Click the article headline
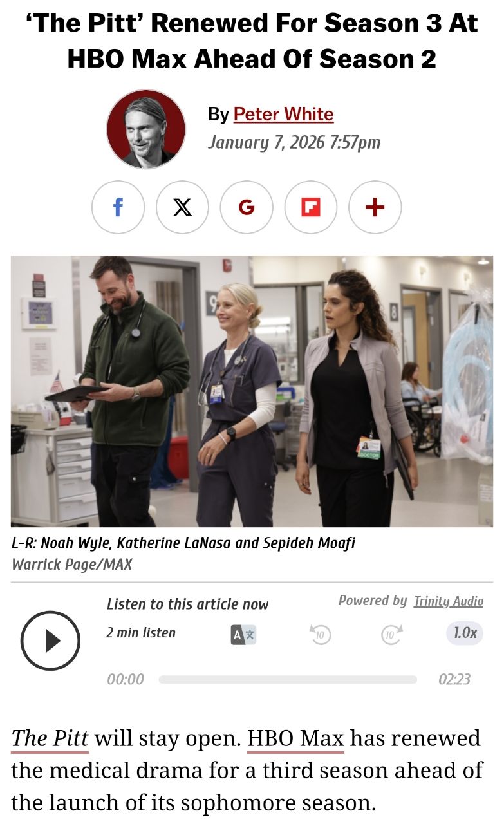The width and height of the screenshot is (504, 824). pos(252,41)
